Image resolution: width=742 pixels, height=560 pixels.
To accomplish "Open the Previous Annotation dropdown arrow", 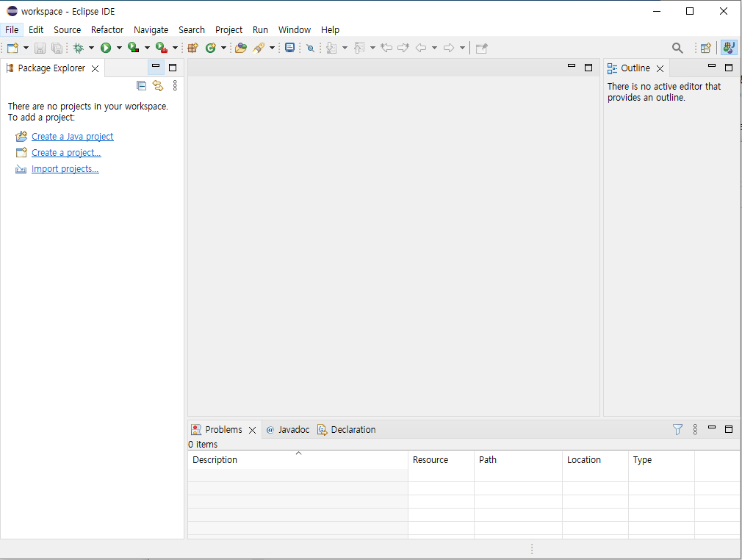I will tap(372, 48).
